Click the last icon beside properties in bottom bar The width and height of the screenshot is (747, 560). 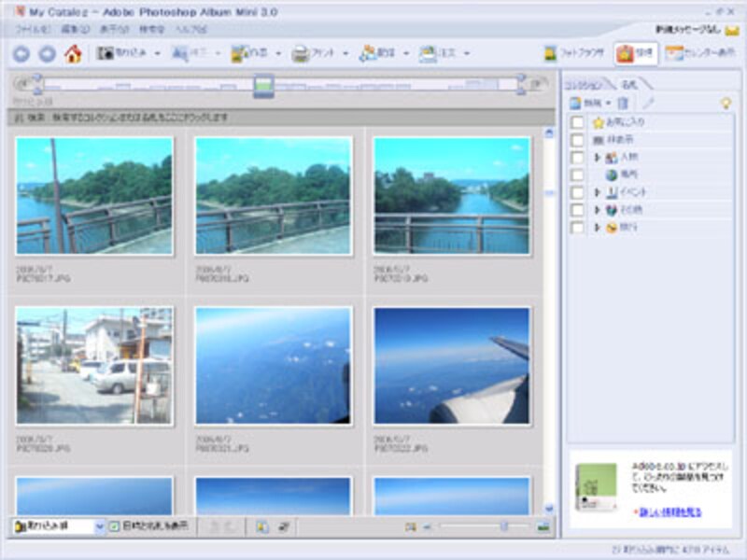pyautogui.click(x=284, y=526)
